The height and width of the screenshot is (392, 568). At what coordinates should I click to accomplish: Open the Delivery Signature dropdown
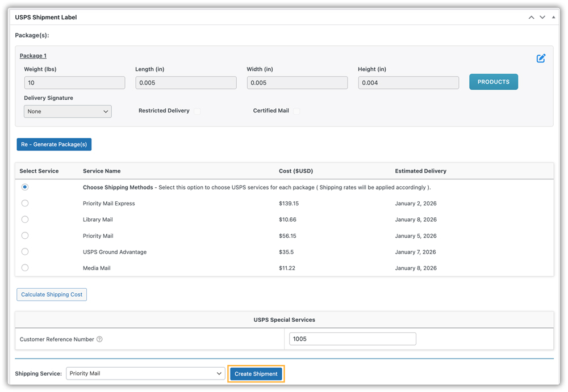pyautogui.click(x=67, y=111)
